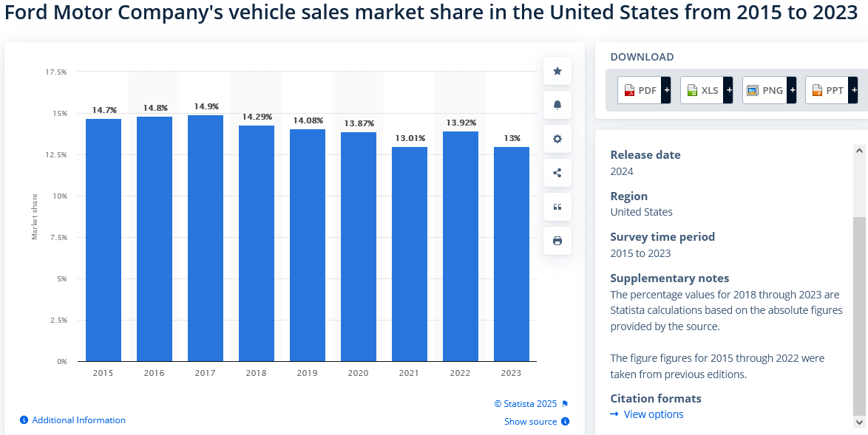Click the Supplementary notes heading
This screenshot has height=435, width=868.
pyautogui.click(x=670, y=278)
